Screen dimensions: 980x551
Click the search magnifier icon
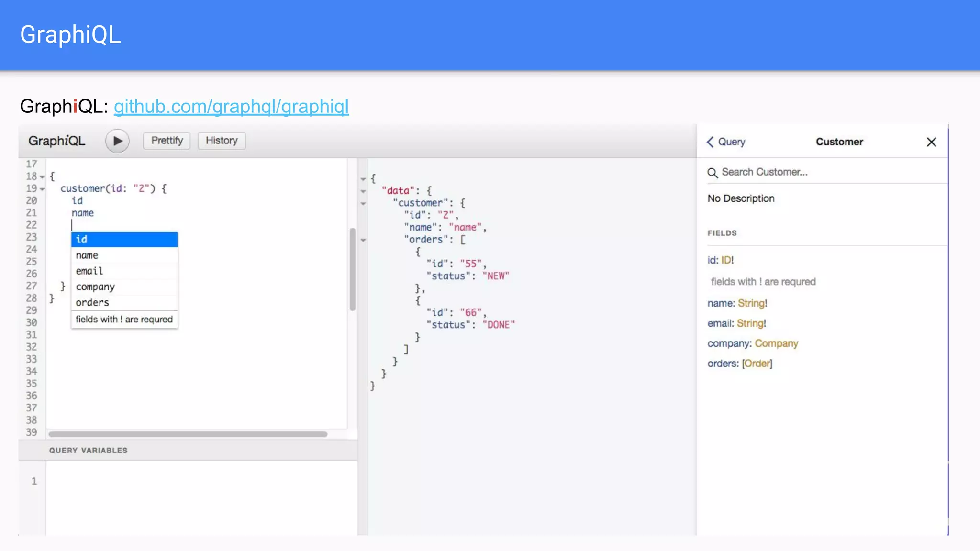pos(713,173)
